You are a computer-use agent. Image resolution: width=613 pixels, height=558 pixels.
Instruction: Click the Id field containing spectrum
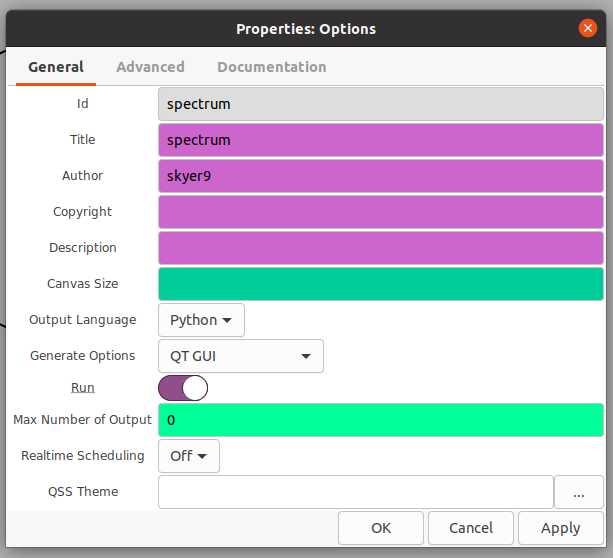point(381,104)
